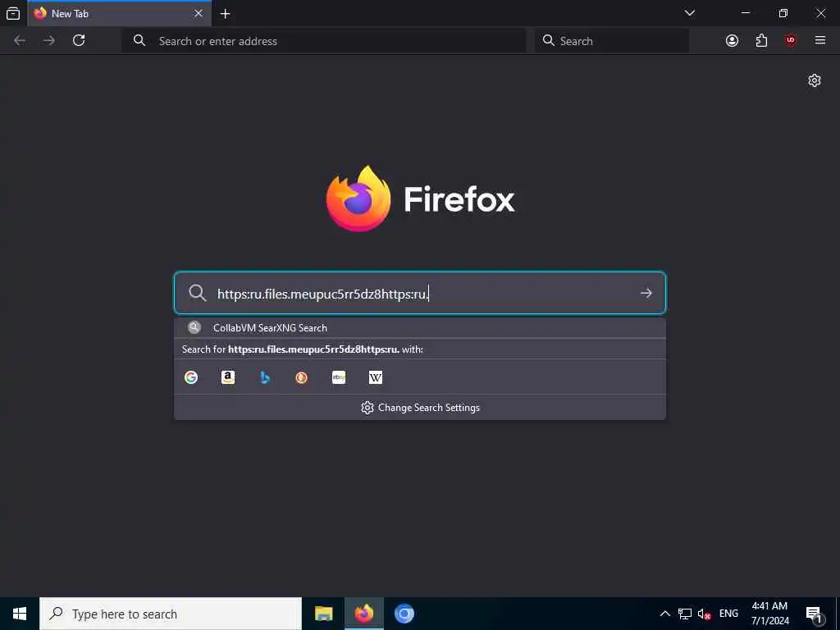Open the blue circular browser taskbar icon

pos(404,614)
